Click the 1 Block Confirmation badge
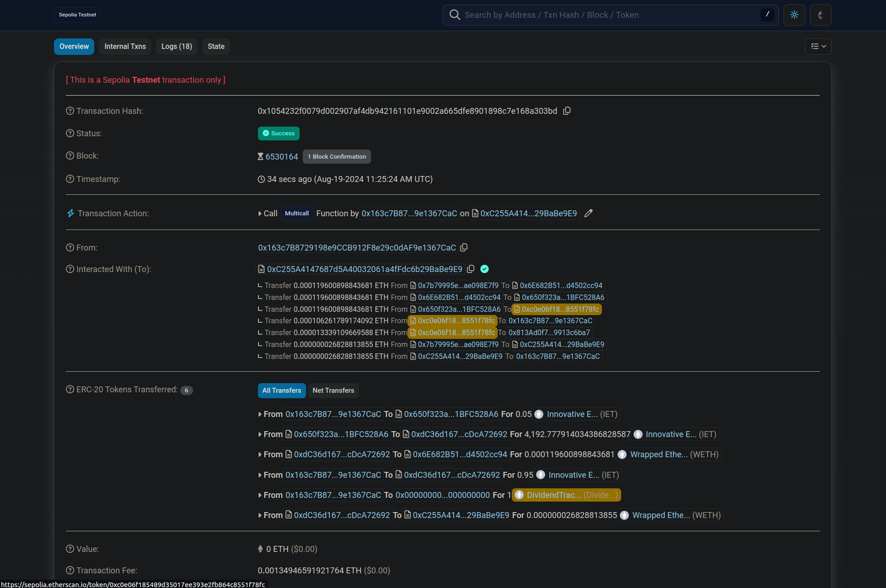 coord(337,156)
